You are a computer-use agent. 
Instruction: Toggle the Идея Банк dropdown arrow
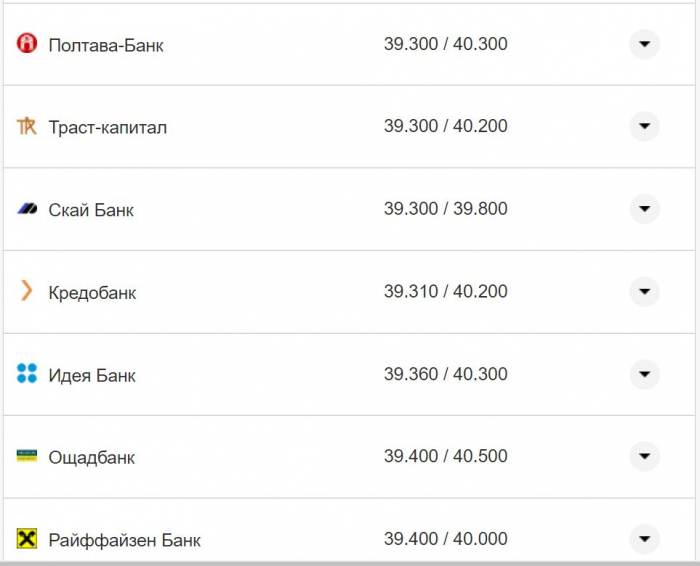(644, 374)
